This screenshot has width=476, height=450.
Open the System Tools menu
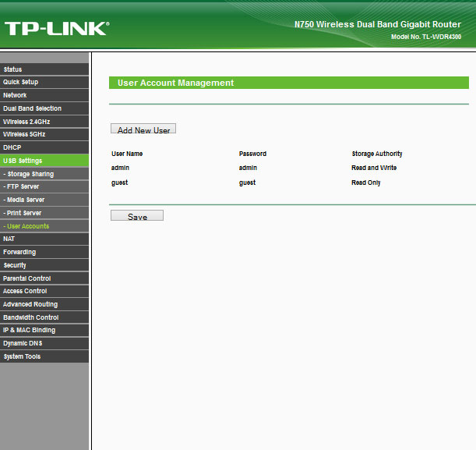click(44, 356)
